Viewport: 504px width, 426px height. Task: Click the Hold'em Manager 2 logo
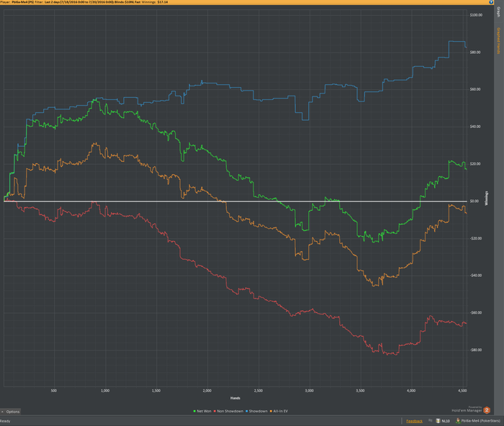[487, 410]
